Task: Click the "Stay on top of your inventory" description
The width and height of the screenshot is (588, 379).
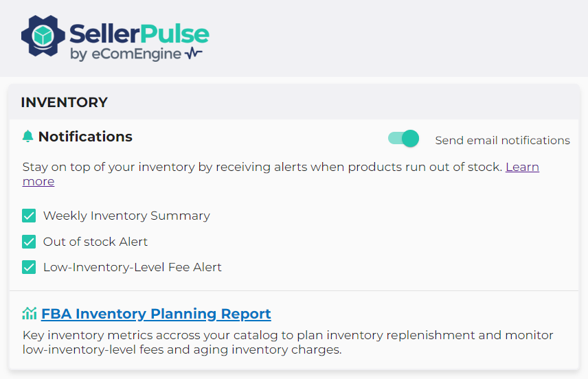Action: (x=261, y=167)
